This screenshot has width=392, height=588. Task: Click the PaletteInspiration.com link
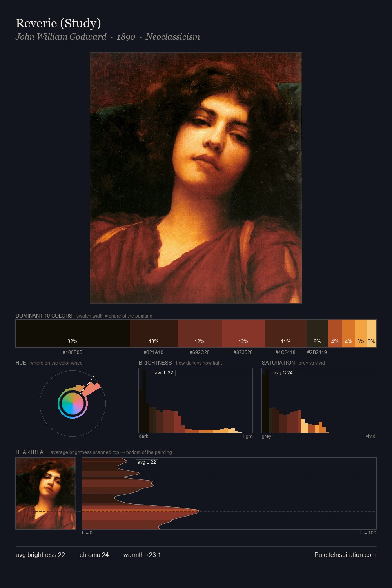click(345, 555)
